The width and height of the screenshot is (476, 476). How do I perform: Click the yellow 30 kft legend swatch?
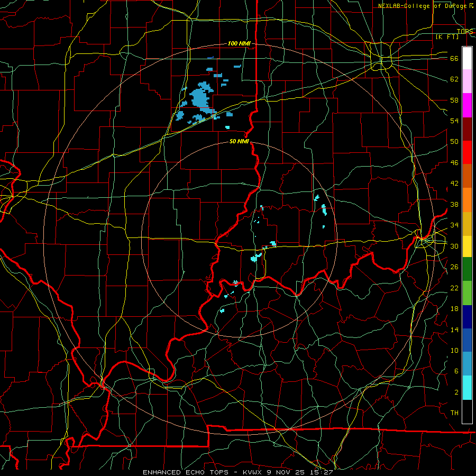coord(467,246)
